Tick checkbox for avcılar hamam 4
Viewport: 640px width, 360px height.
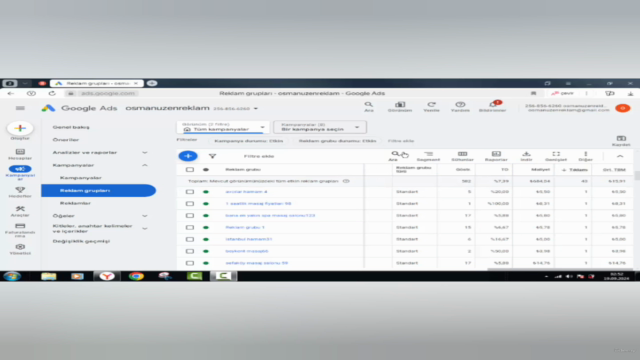coord(190,191)
